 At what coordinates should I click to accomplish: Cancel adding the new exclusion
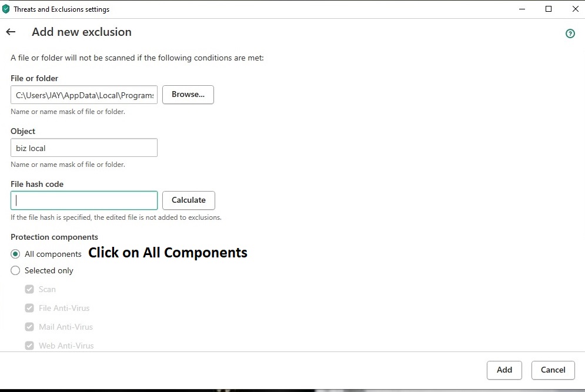(x=553, y=370)
